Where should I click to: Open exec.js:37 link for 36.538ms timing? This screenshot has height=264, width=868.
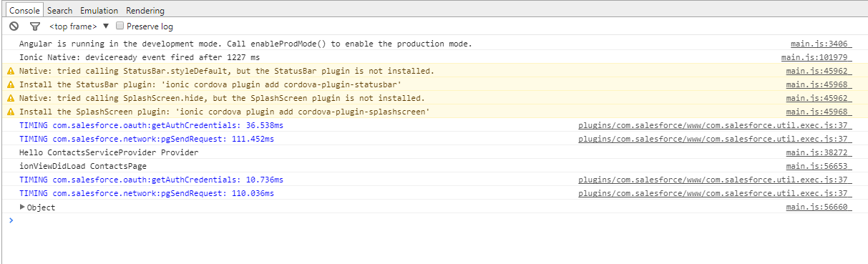pyautogui.click(x=715, y=125)
